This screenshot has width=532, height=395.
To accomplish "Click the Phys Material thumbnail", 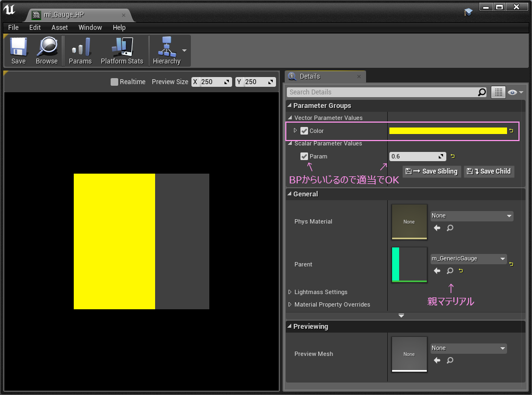I will pos(409,221).
